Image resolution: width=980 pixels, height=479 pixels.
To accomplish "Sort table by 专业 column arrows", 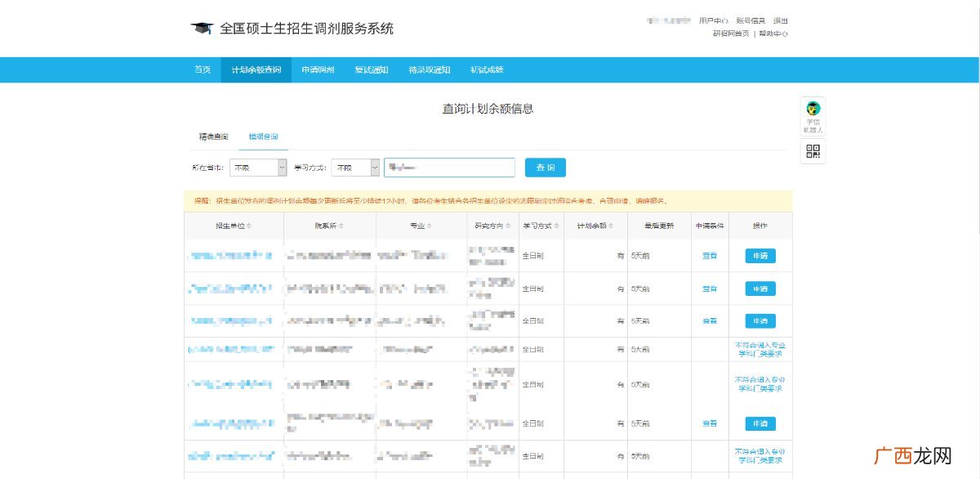I will (x=430, y=226).
